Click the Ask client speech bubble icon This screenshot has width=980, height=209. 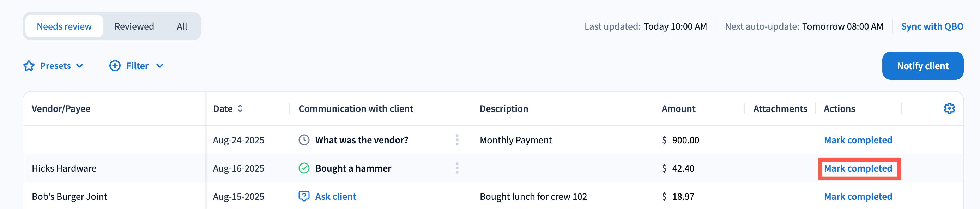(304, 196)
